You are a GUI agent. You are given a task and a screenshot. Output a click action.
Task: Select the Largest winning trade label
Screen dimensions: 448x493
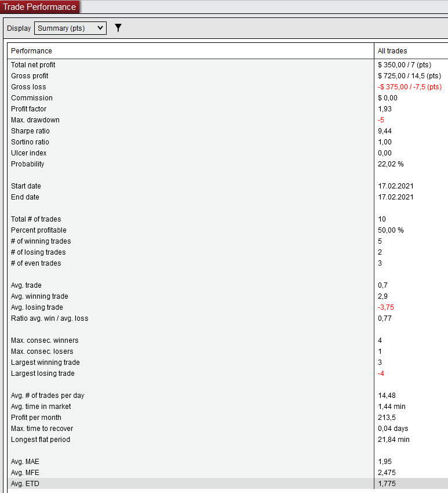pos(45,362)
